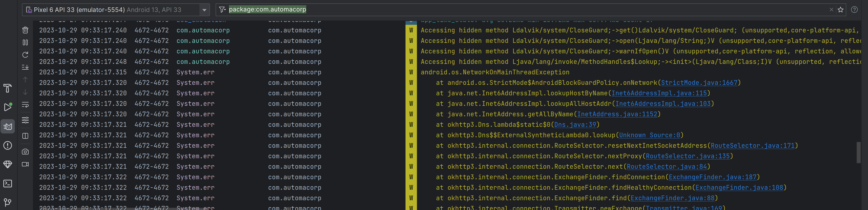Clear the logcat filter text

(x=831, y=10)
